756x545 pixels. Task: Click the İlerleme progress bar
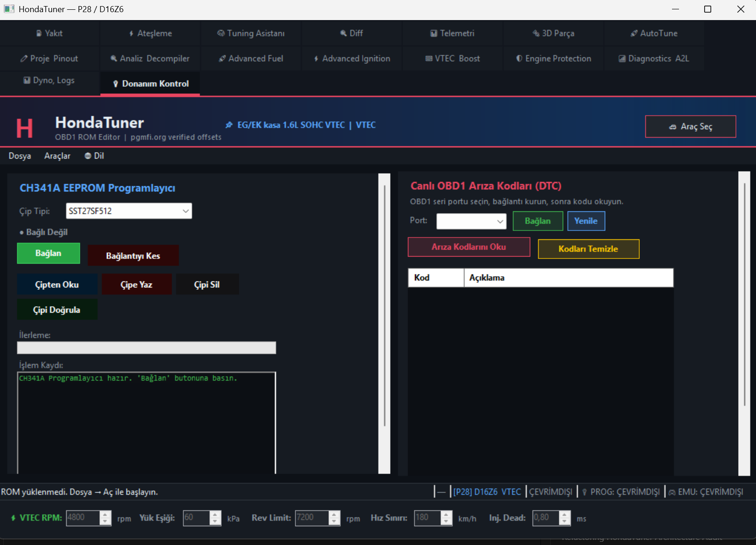coord(147,348)
